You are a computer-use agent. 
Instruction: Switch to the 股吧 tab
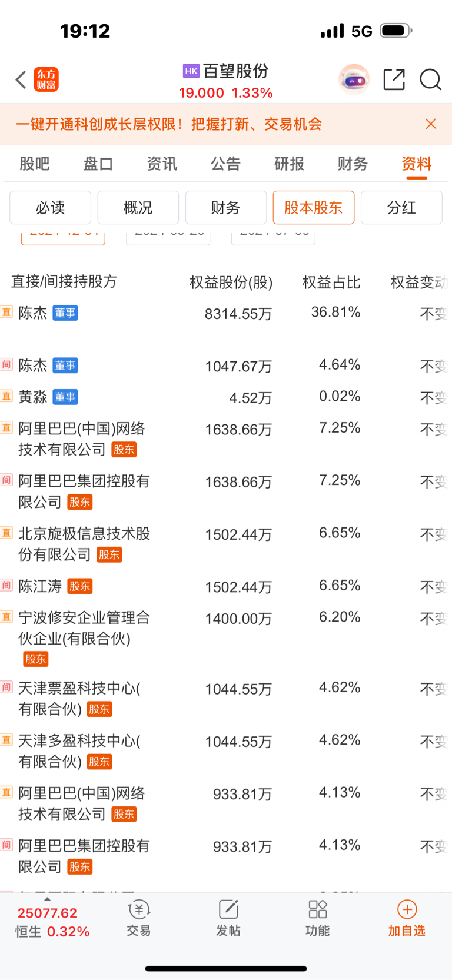(x=35, y=164)
